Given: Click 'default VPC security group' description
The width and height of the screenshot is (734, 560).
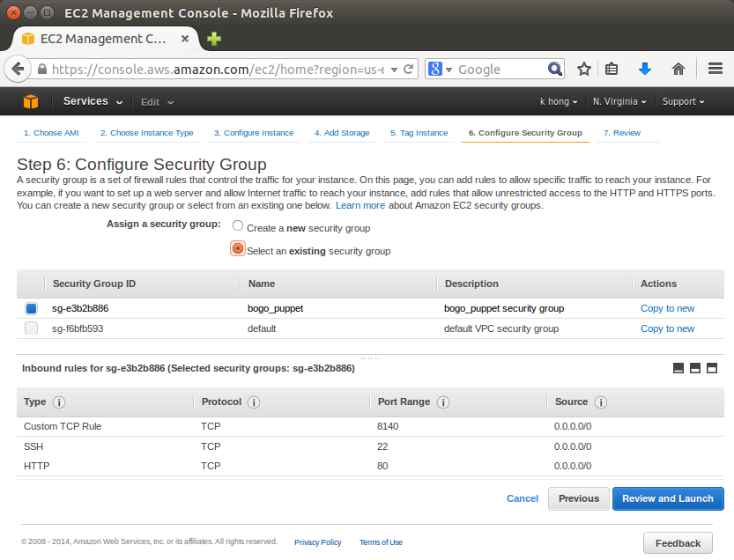Looking at the screenshot, I should point(500,328).
